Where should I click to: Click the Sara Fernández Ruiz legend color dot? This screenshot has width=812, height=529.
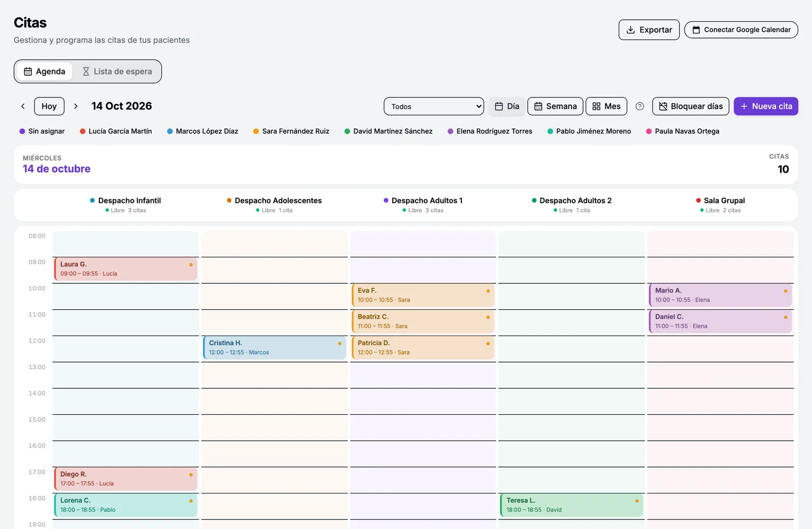[256, 131]
